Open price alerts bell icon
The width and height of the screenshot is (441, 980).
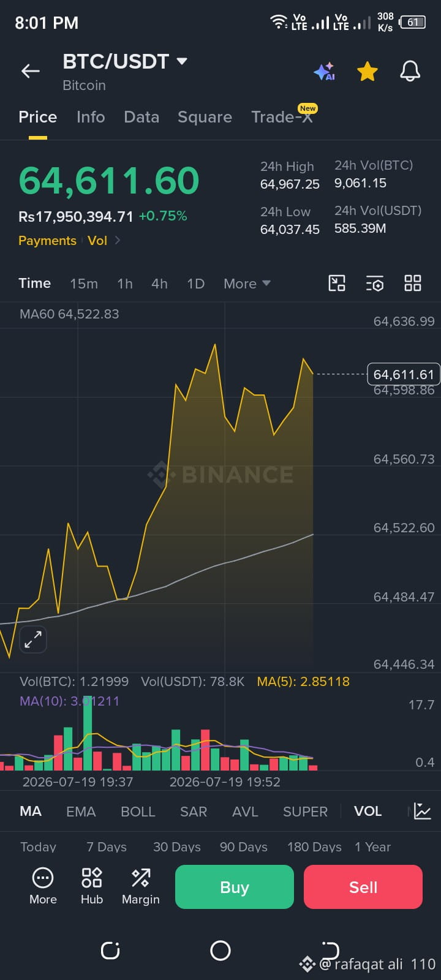click(410, 72)
